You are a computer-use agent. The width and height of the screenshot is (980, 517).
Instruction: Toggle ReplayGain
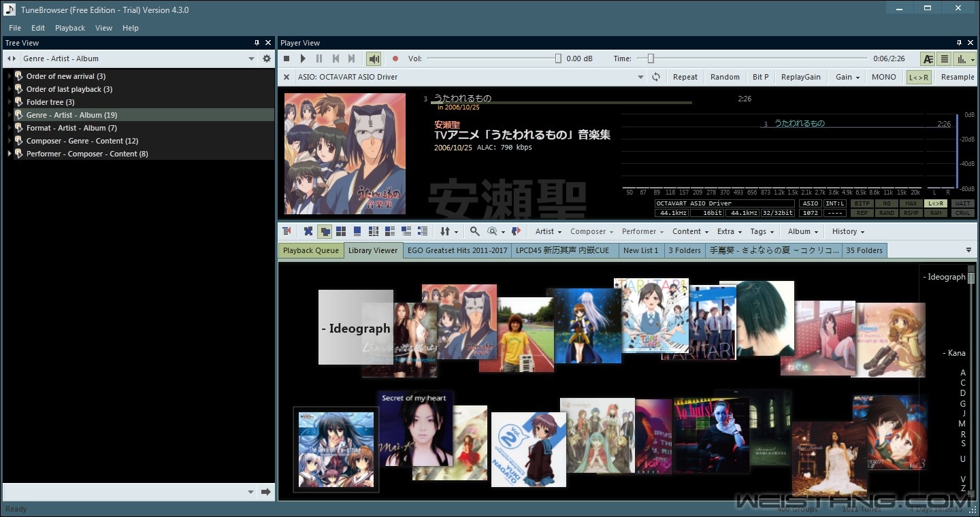[800, 77]
